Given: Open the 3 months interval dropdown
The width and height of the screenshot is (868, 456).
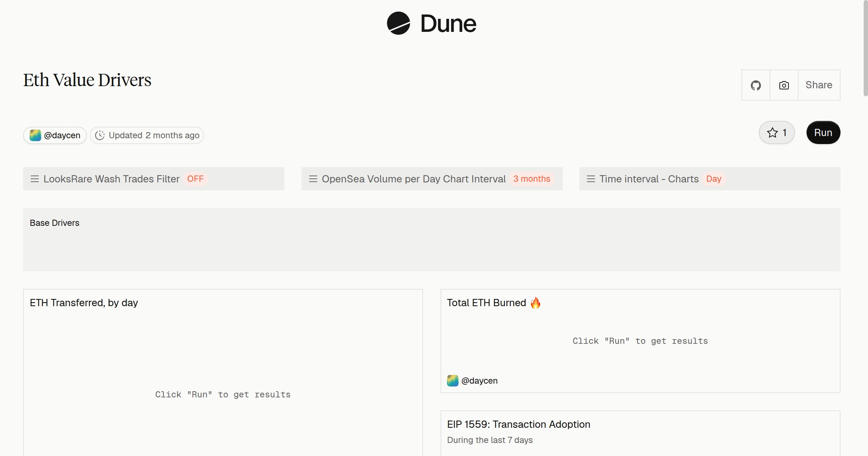Looking at the screenshot, I should click(x=532, y=179).
